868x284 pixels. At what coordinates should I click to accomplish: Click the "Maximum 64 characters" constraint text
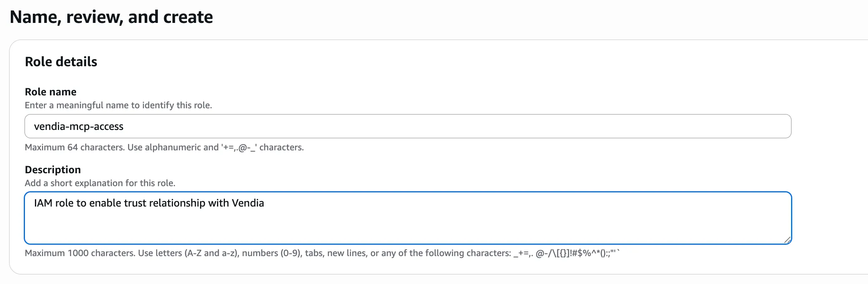(75, 147)
